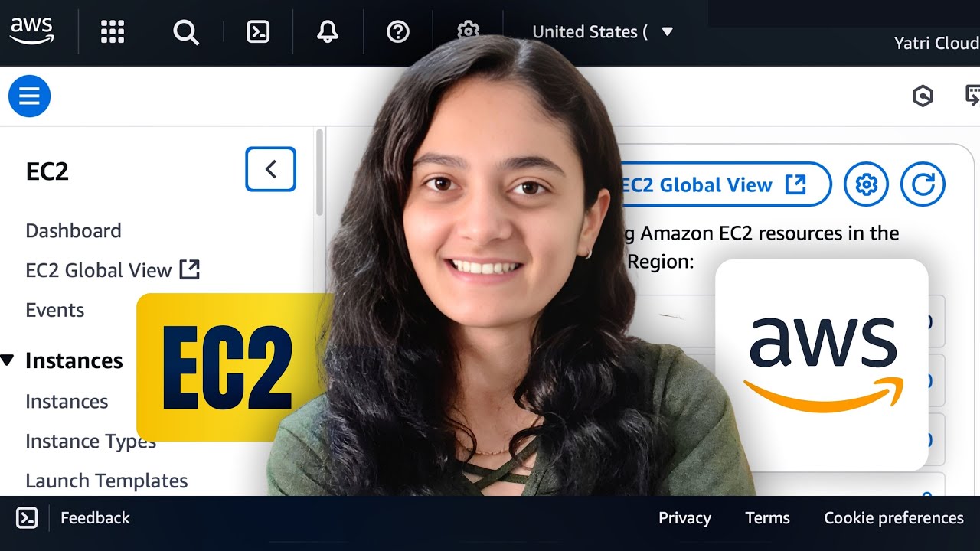Open the Privacy footer link

pyautogui.click(x=684, y=518)
